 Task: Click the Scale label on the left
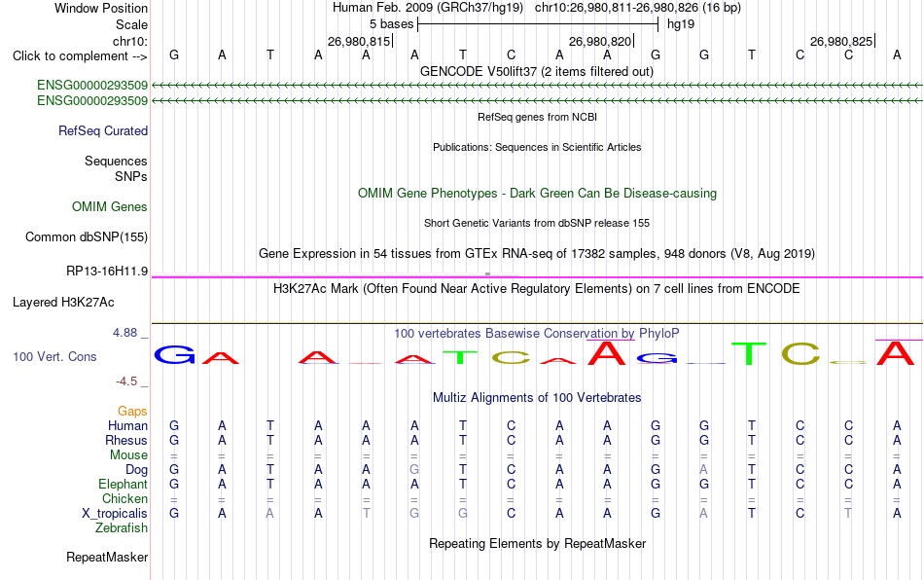click(131, 24)
